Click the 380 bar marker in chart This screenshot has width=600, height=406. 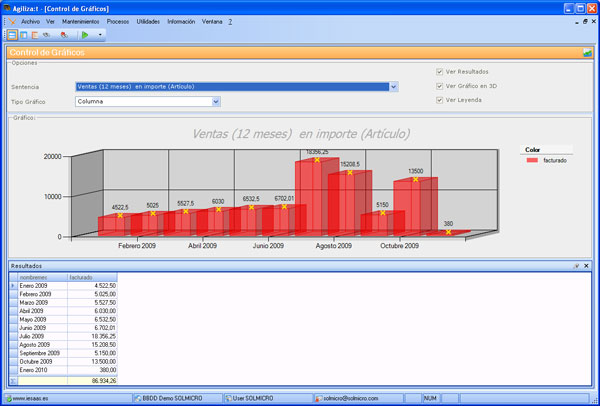click(x=448, y=232)
